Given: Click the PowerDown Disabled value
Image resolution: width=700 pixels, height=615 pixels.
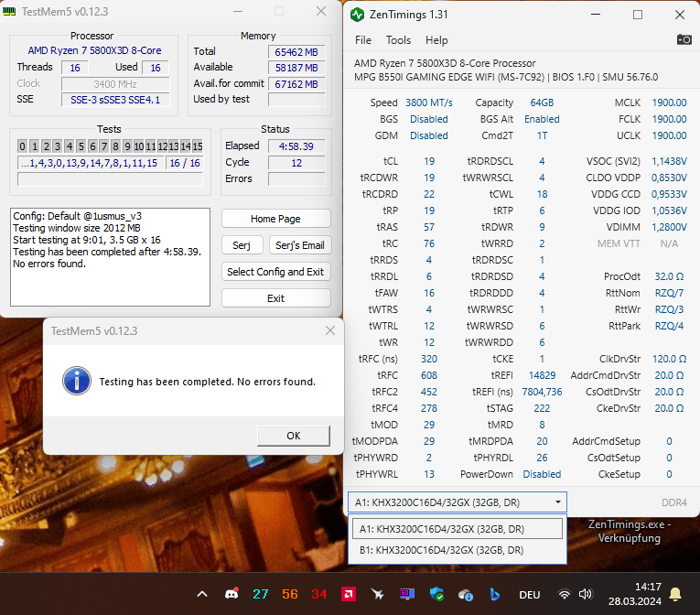Looking at the screenshot, I should point(542,474).
